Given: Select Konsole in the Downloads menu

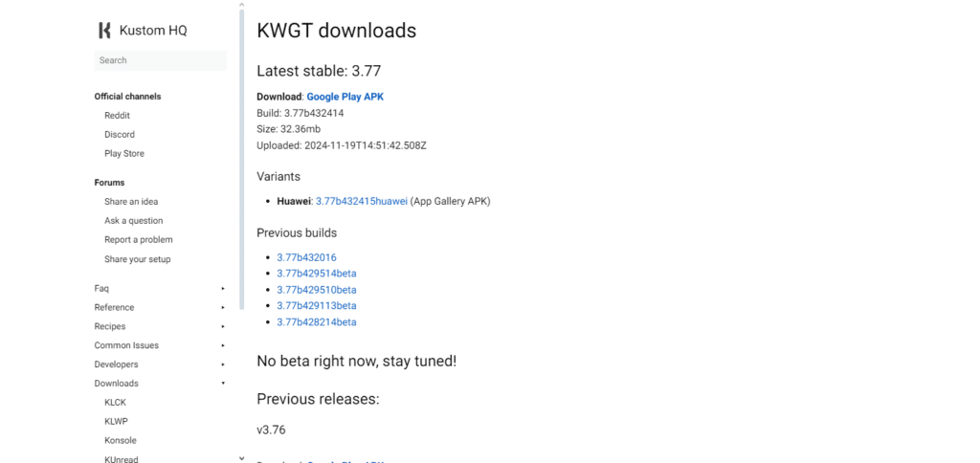Looking at the screenshot, I should click(120, 440).
